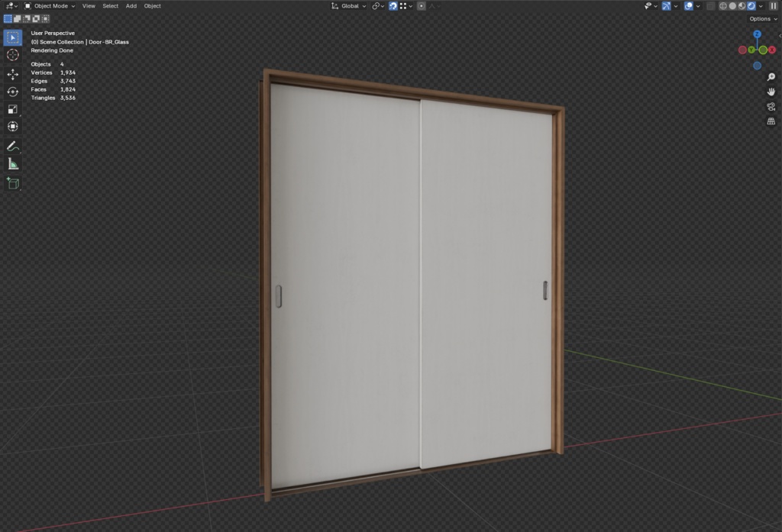Screen dimensions: 782x532
Task: Switch to wireframe viewport shading
Action: point(722,6)
